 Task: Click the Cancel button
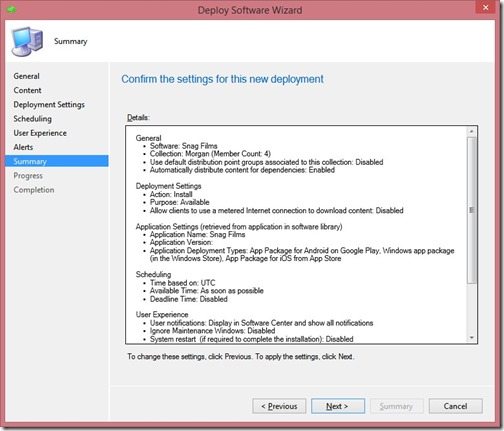coord(455,406)
